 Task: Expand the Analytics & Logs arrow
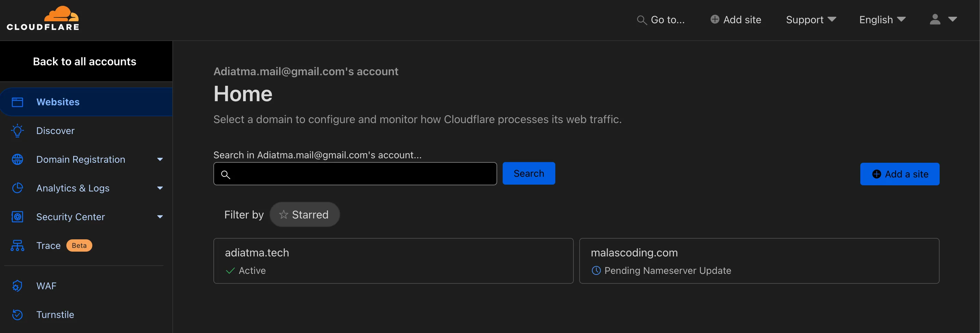[x=160, y=188]
